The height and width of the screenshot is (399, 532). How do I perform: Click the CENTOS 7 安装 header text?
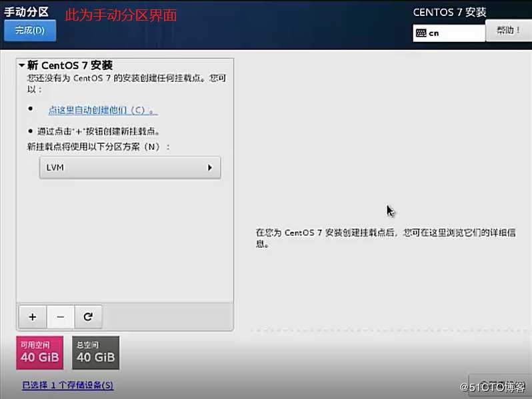[x=449, y=13]
